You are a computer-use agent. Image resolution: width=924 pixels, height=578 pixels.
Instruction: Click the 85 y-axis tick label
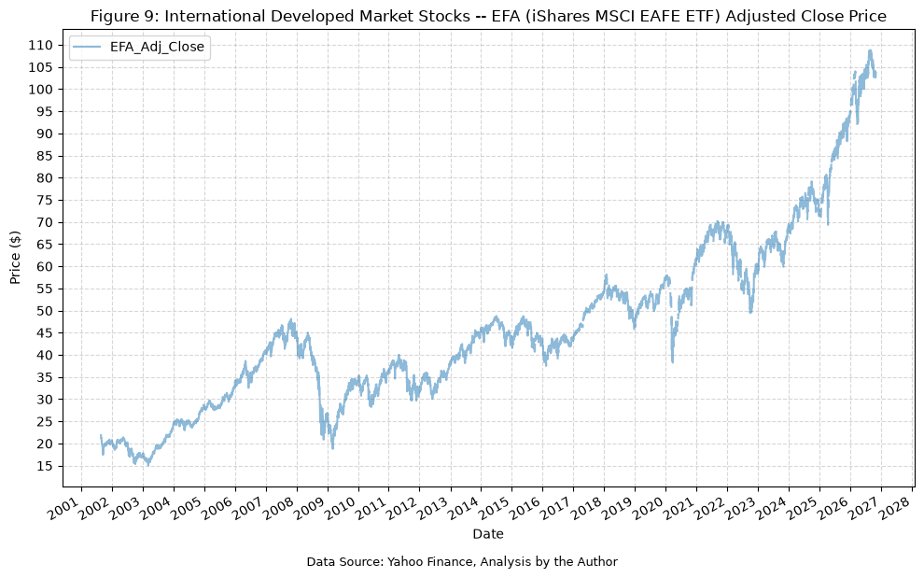44,156
